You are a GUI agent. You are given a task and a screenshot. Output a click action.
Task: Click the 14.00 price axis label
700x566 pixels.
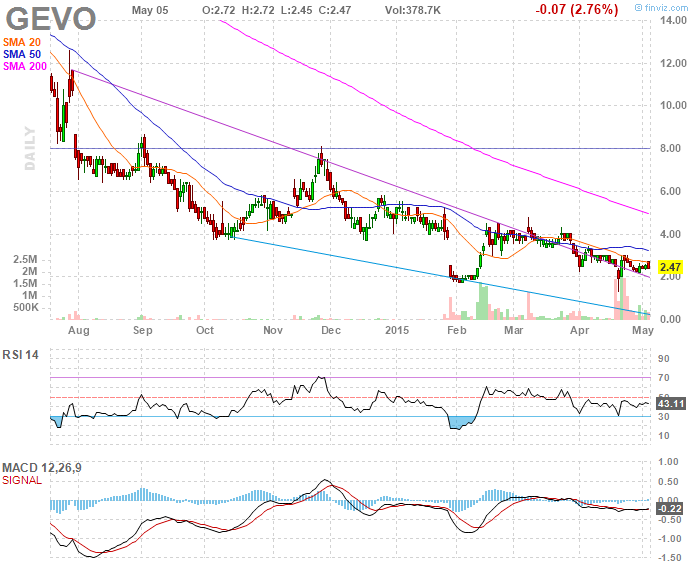pyautogui.click(x=673, y=20)
